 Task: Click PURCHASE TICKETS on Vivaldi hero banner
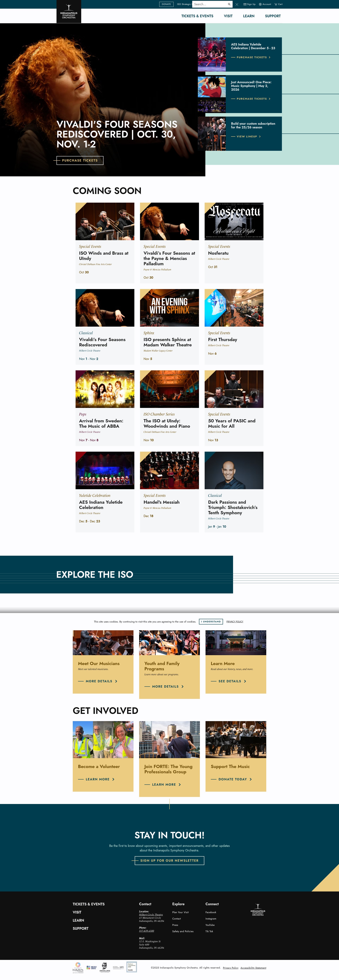click(80, 160)
